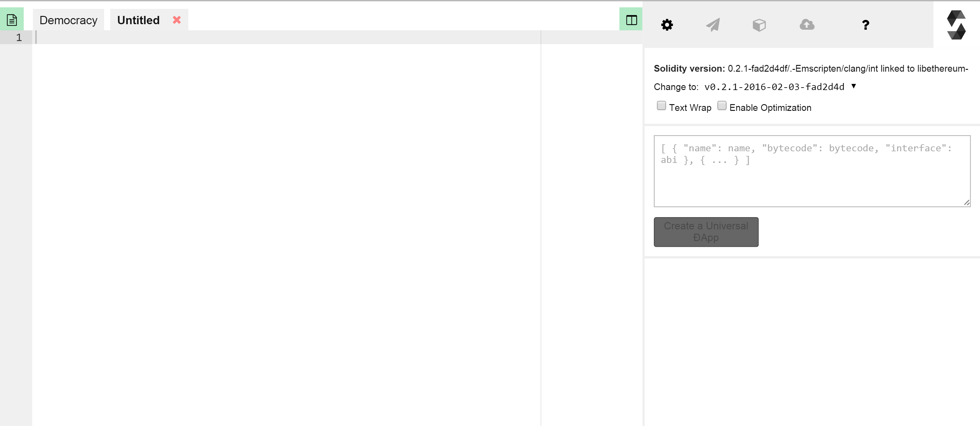980x426 pixels.
Task: Click the Solidity logo
Action: coord(956,25)
